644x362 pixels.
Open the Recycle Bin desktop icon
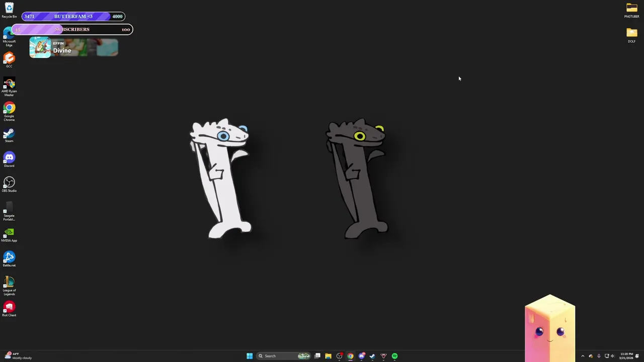(9, 10)
